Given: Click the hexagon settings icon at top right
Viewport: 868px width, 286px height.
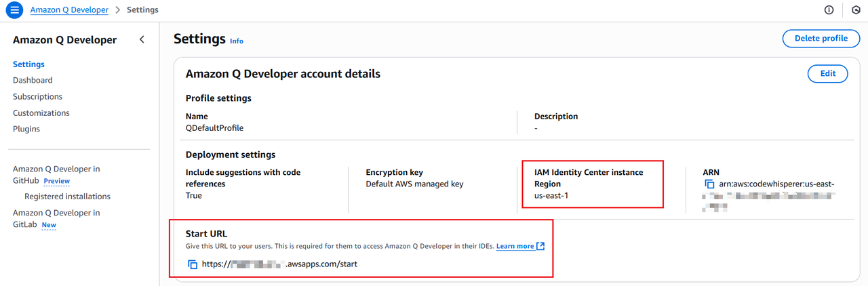Looking at the screenshot, I should 856,10.
